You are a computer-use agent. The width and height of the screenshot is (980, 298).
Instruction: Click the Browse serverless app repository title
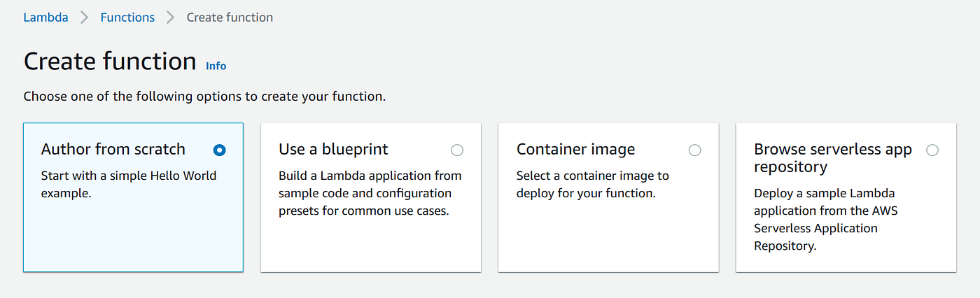tap(832, 158)
